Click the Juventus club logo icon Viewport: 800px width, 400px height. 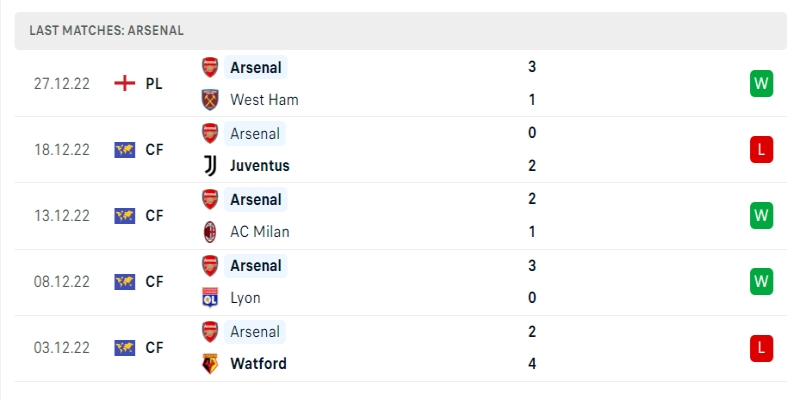coord(210,166)
